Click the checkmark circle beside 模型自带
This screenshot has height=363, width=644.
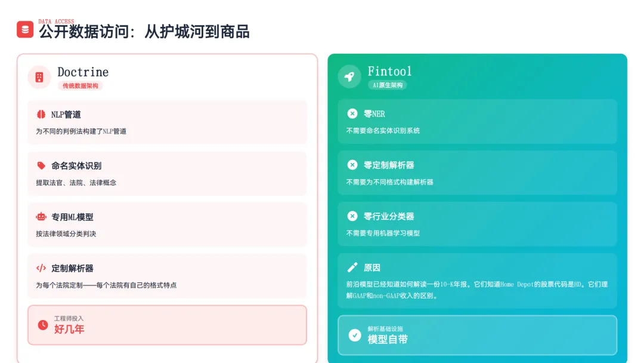pyautogui.click(x=355, y=335)
